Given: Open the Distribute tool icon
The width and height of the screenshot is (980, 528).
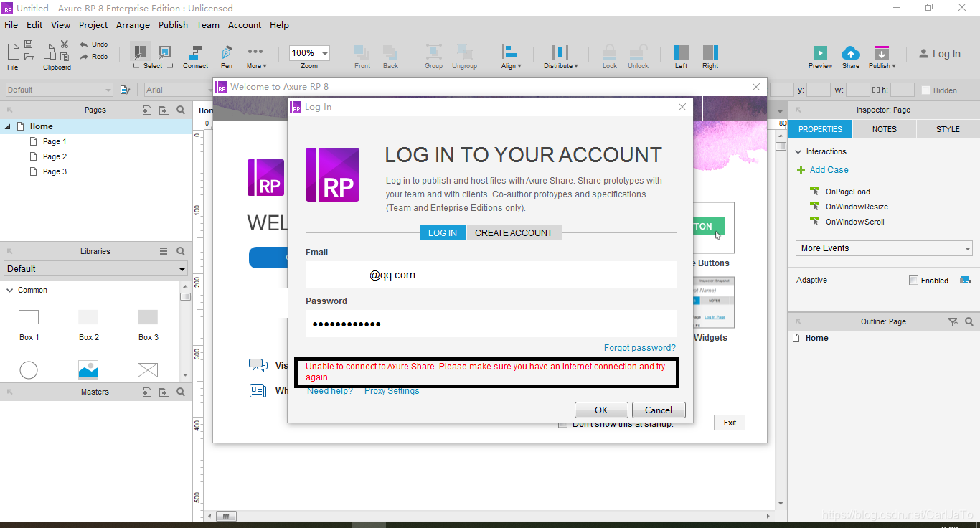Looking at the screenshot, I should pos(560,52).
